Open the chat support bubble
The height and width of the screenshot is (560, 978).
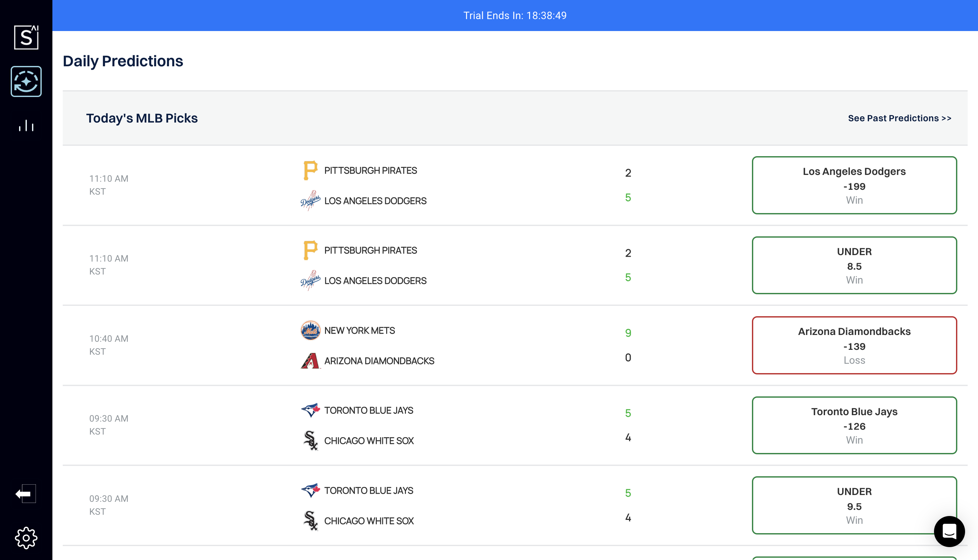949,531
